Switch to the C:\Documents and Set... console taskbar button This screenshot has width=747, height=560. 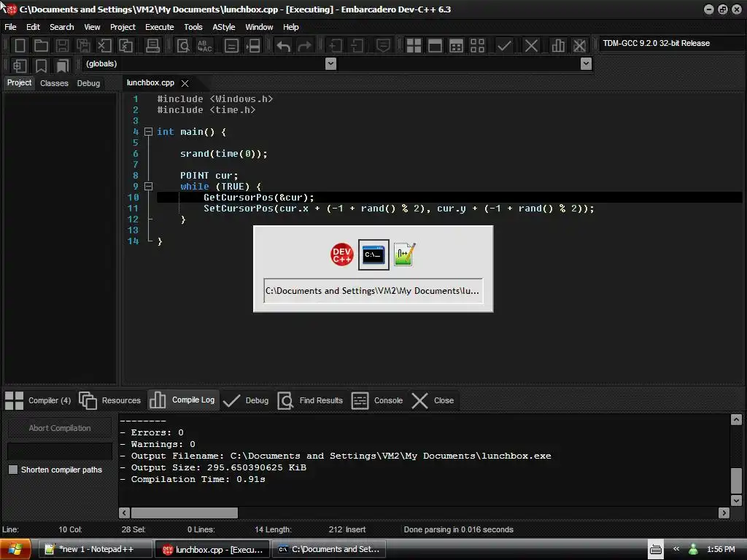329,549
